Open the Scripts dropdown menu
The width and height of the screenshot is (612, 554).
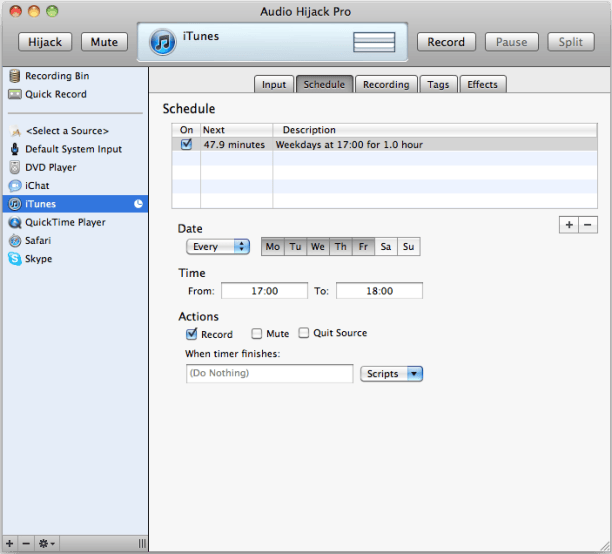coord(391,374)
